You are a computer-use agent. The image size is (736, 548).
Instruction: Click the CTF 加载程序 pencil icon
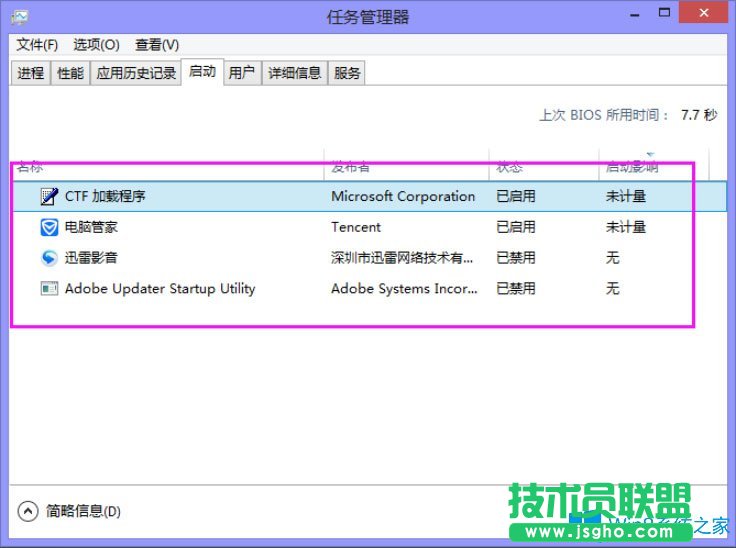(49, 197)
